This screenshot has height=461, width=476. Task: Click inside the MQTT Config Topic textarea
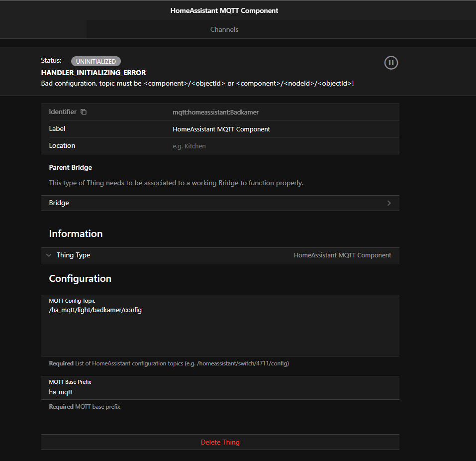tap(220, 329)
